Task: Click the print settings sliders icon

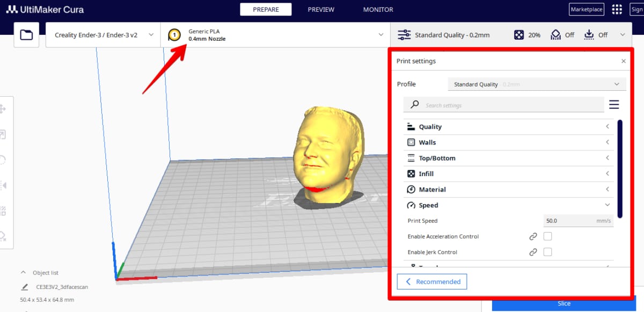Action: coord(404,35)
